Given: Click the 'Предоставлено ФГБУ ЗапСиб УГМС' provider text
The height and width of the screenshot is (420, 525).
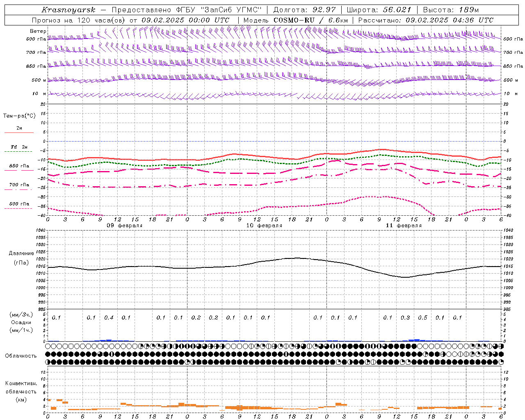Looking at the screenshot, I should pos(187,10).
